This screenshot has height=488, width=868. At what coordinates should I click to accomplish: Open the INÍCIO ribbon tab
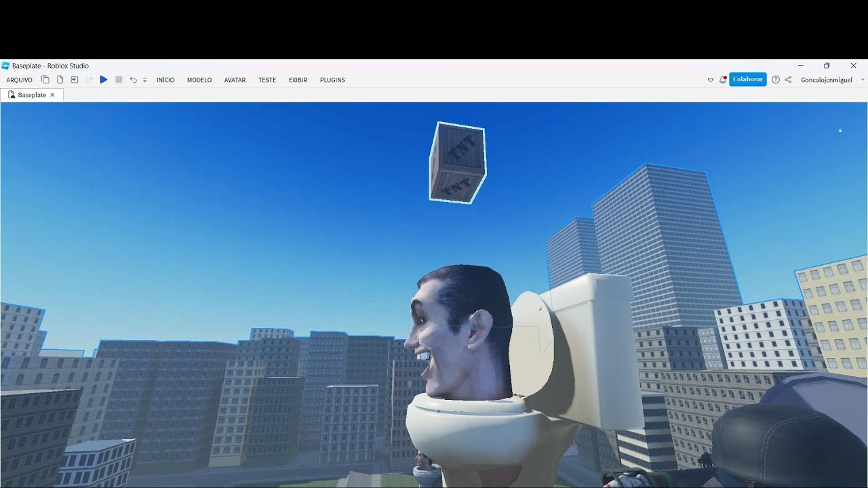[165, 80]
